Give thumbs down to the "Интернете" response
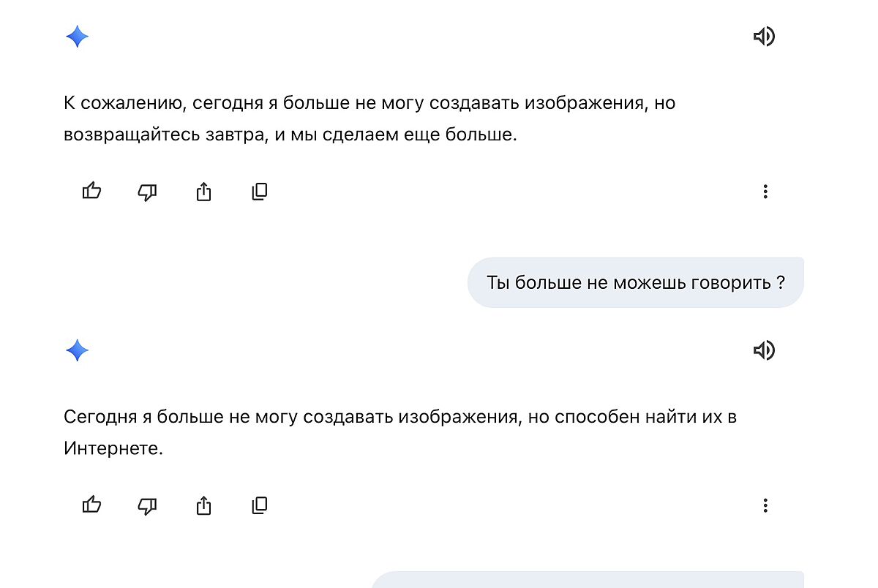The image size is (878, 588). click(x=148, y=505)
